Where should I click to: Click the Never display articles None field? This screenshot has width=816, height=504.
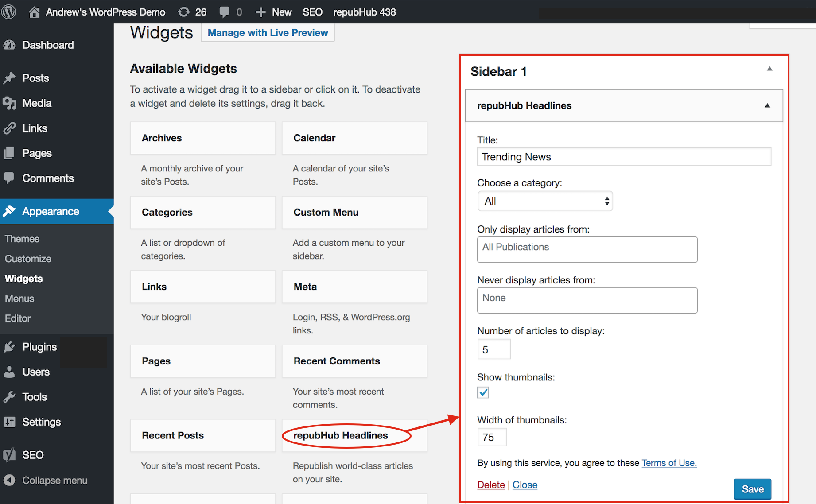tap(587, 300)
